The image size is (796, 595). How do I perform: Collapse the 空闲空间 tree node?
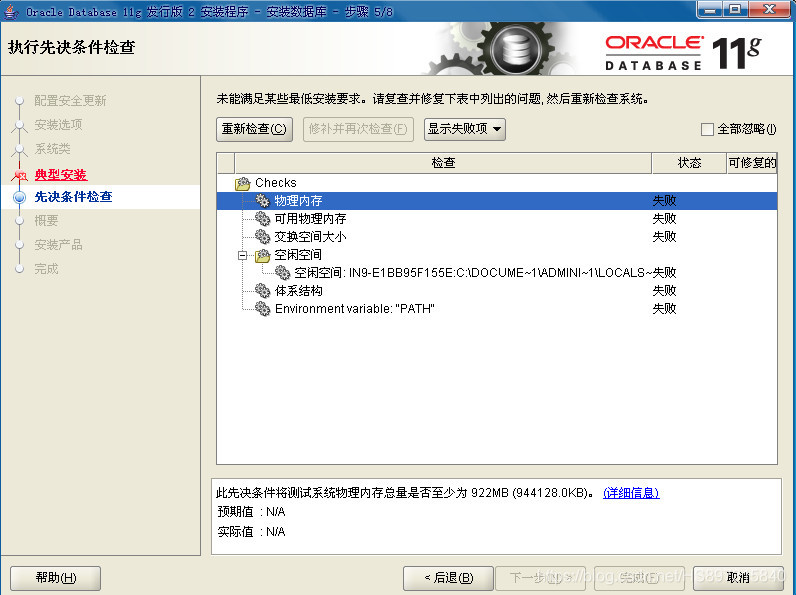point(243,255)
